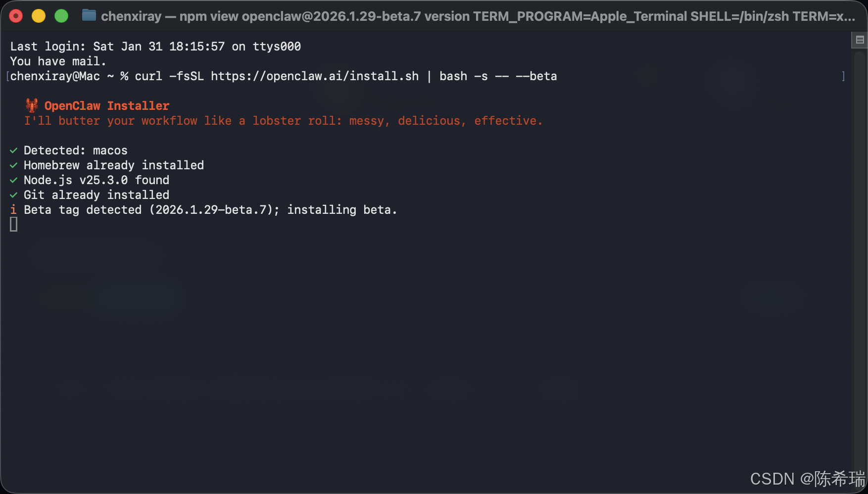The width and height of the screenshot is (868, 494).
Task: Click the orange info icon before Beta tag detected
Action: (x=13, y=210)
